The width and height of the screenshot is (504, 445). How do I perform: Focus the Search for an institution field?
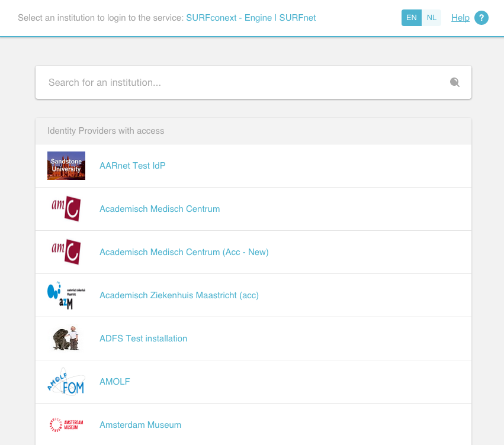(x=253, y=82)
